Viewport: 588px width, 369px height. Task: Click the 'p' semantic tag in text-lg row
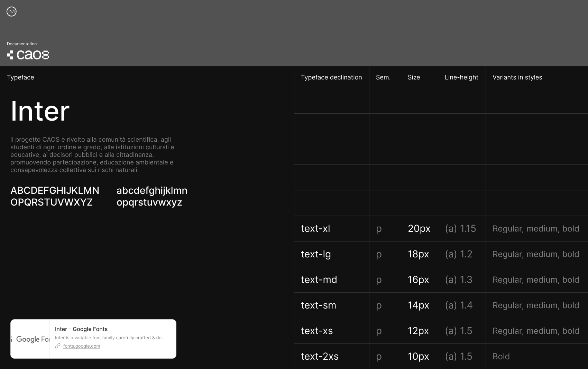coord(379,255)
